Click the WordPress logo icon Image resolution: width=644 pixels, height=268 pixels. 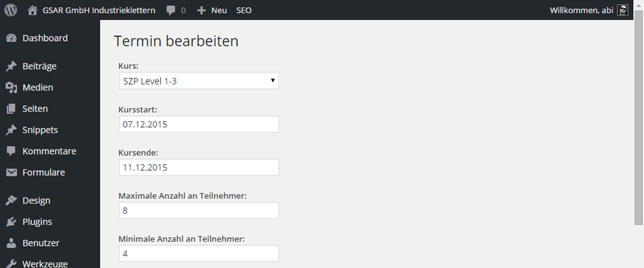(11, 10)
